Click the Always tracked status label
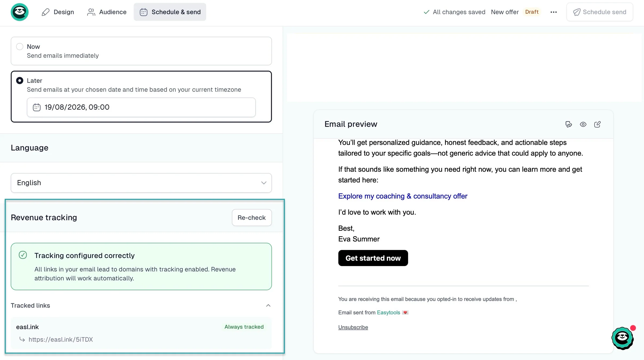The image size is (644, 360). point(244,327)
